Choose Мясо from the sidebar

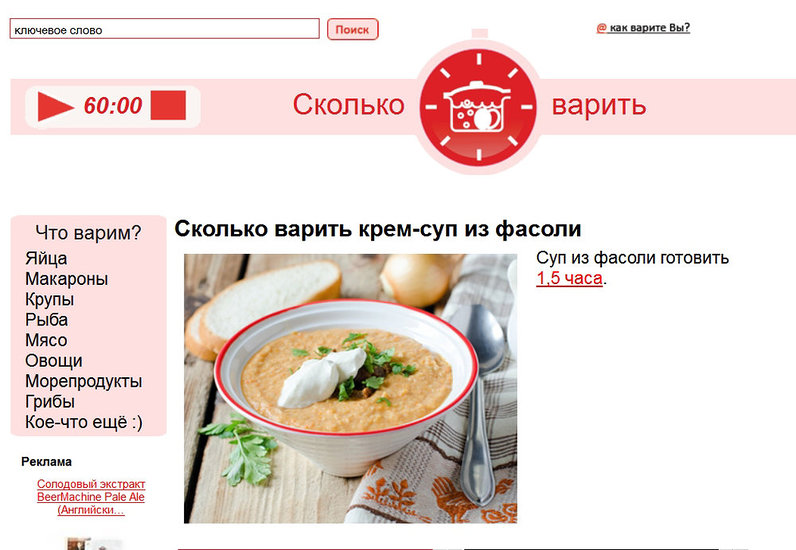tap(46, 340)
